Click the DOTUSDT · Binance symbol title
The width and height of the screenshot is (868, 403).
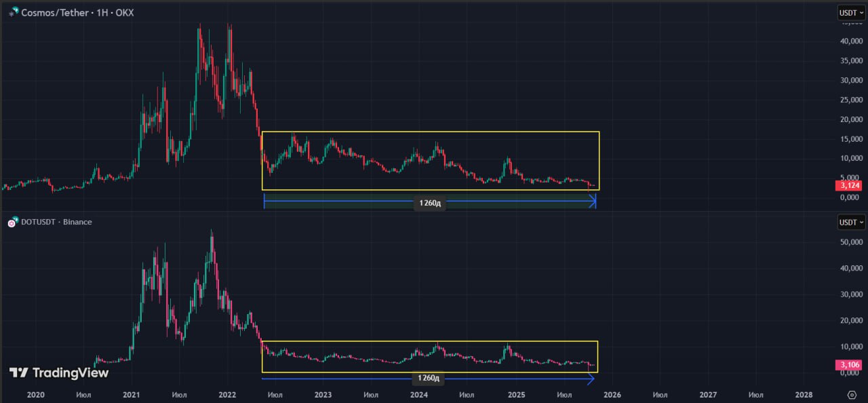(x=55, y=223)
